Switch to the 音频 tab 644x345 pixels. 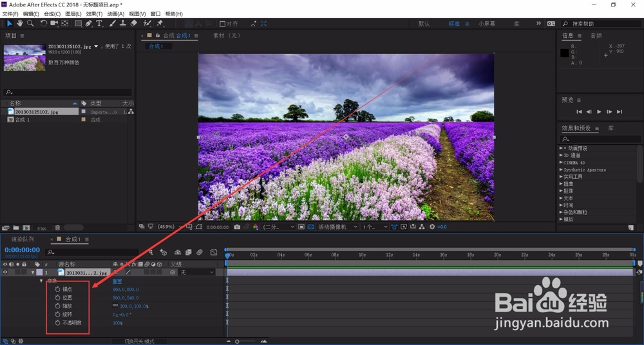(596, 36)
